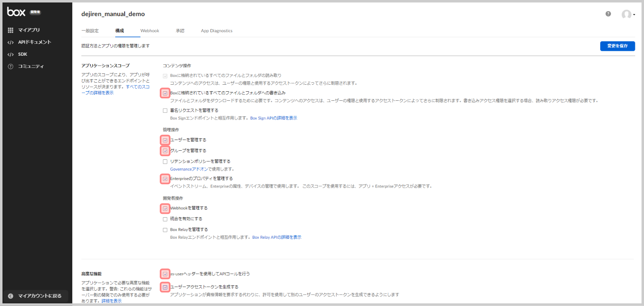Switch to the 承認 tab
Image resolution: width=644 pixels, height=306 pixels.
(x=180, y=31)
